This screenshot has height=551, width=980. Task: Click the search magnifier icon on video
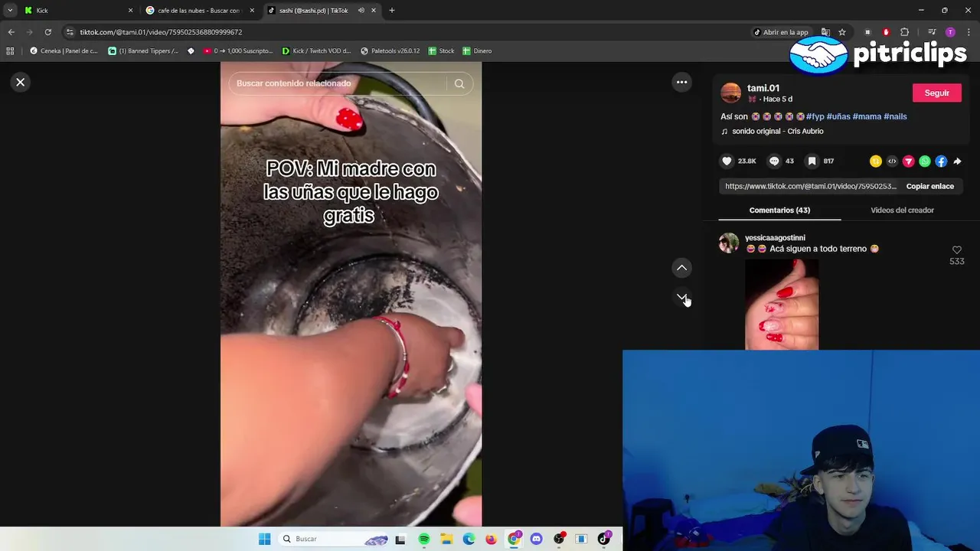click(x=459, y=83)
